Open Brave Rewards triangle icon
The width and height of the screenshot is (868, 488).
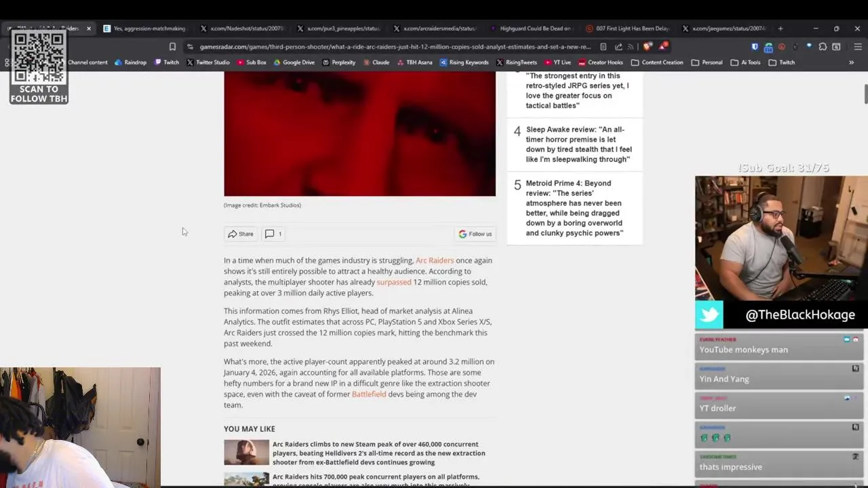(x=663, y=47)
